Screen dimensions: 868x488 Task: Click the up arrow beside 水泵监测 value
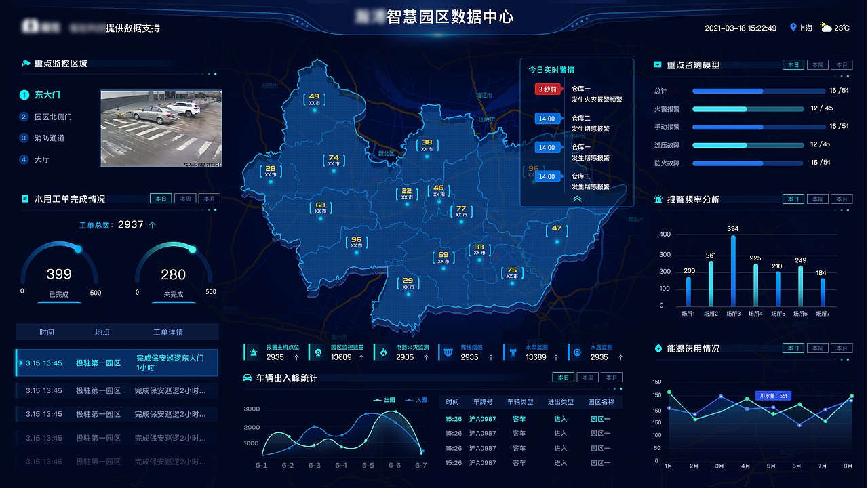point(556,357)
